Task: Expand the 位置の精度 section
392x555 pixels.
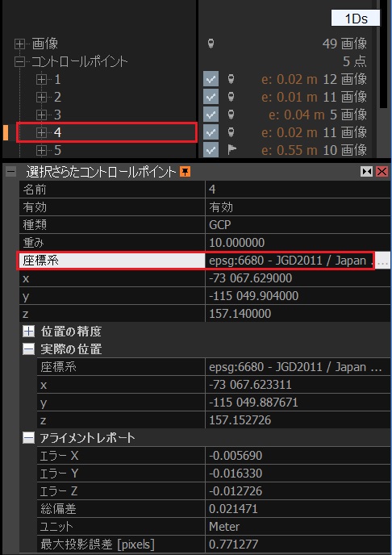Action: 28,332
